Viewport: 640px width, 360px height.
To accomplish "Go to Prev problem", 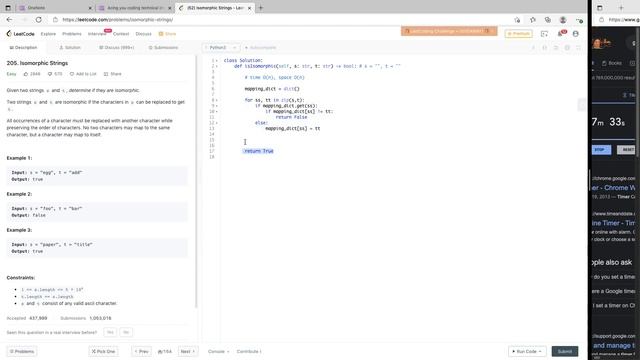I will coord(141,351).
